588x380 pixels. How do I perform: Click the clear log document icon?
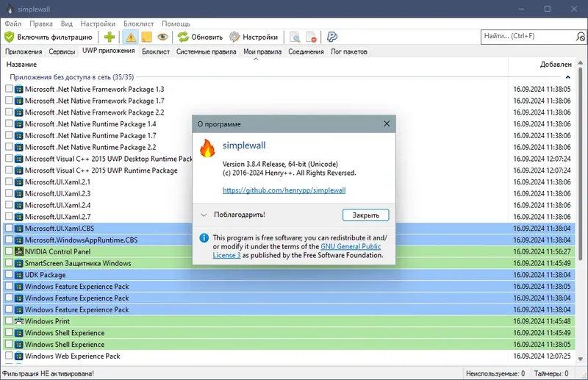point(311,37)
